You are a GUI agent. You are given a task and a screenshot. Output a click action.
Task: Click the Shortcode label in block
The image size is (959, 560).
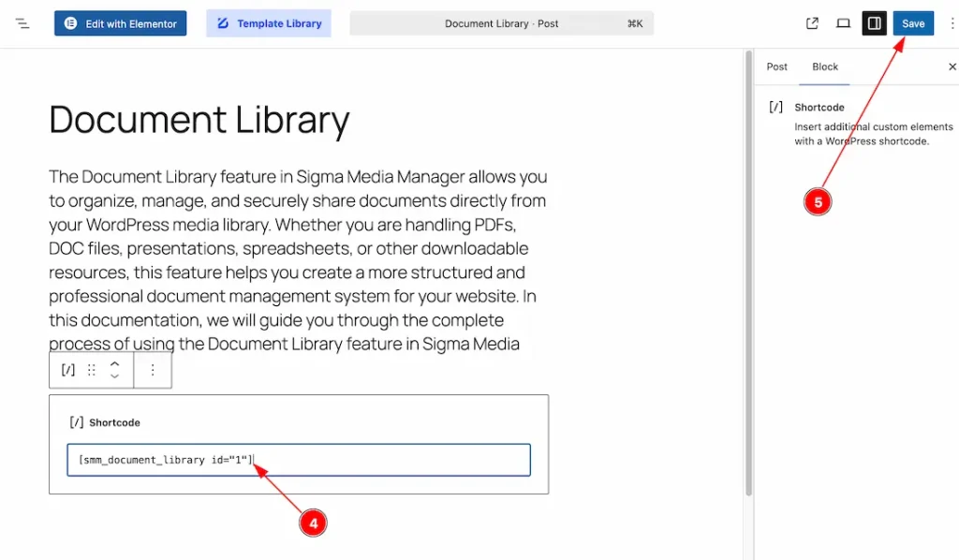click(114, 422)
